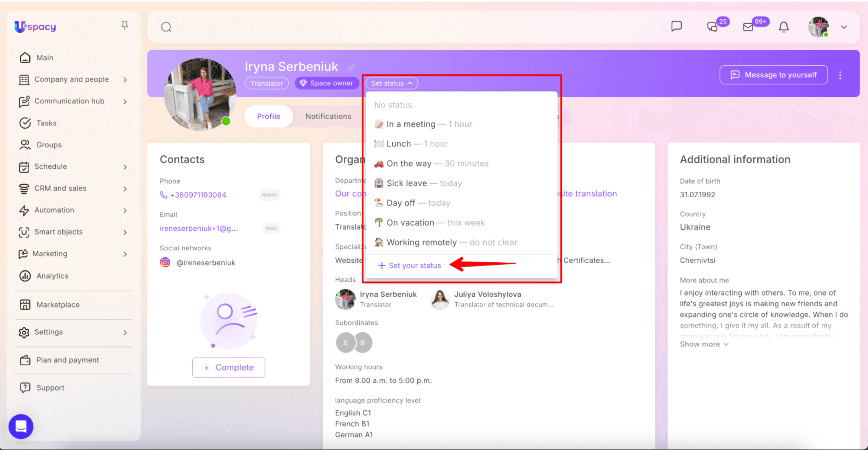
Task: Open the notifications bell icon
Action: [784, 27]
